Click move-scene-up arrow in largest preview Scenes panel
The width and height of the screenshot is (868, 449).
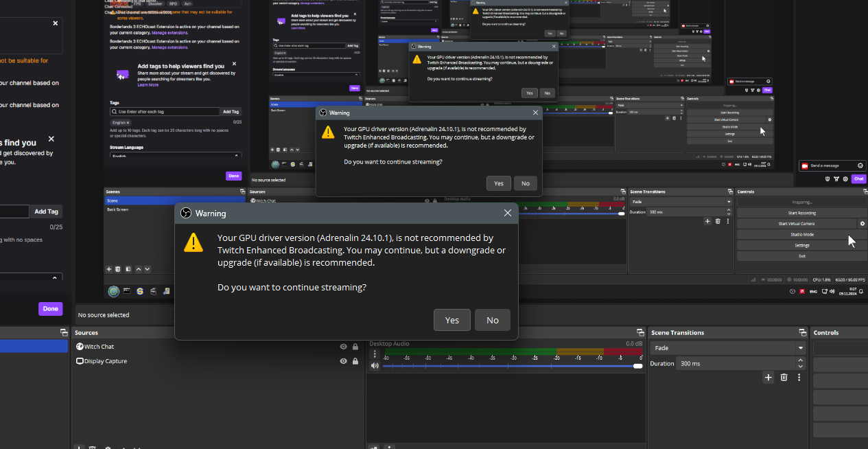(x=139, y=269)
